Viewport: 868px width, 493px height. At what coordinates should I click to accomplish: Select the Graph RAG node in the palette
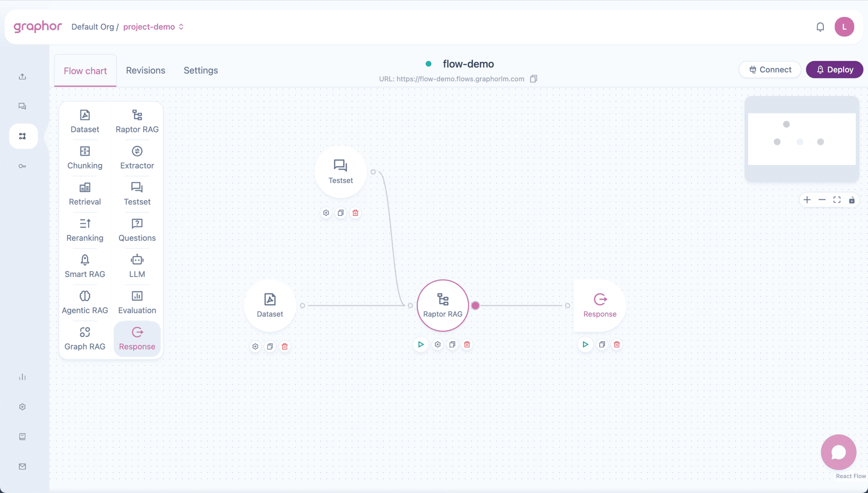coord(85,338)
